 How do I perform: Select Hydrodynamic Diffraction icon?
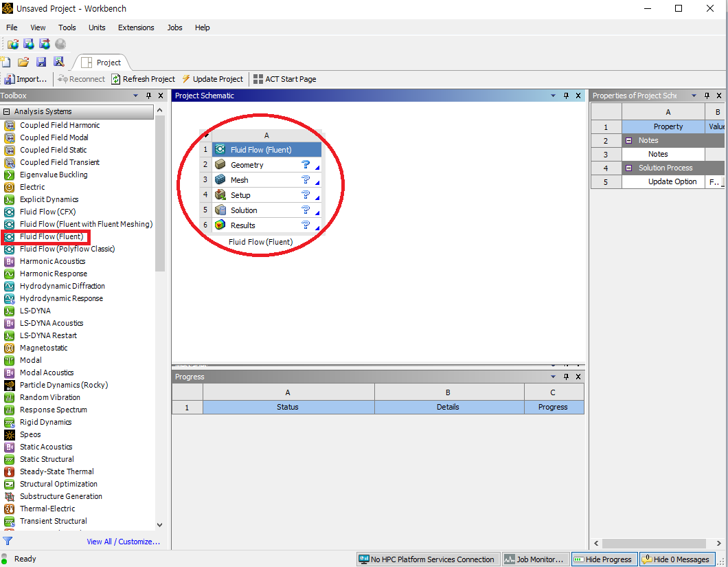[10, 287]
